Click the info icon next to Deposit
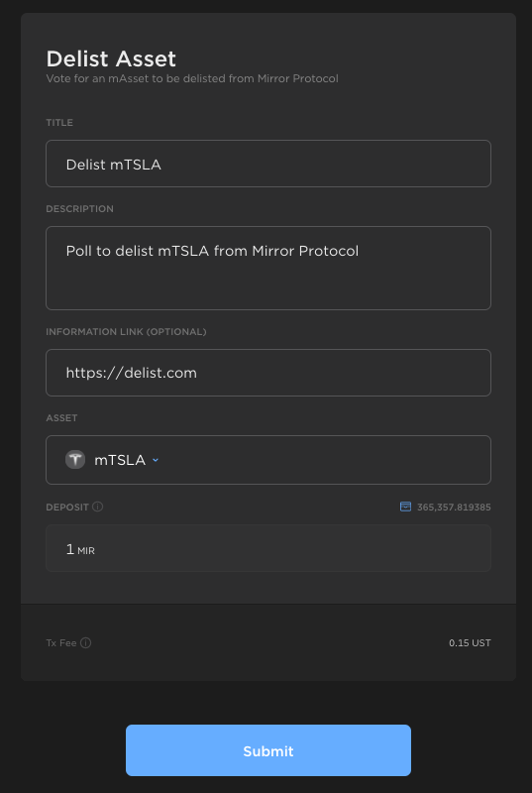 point(98,507)
